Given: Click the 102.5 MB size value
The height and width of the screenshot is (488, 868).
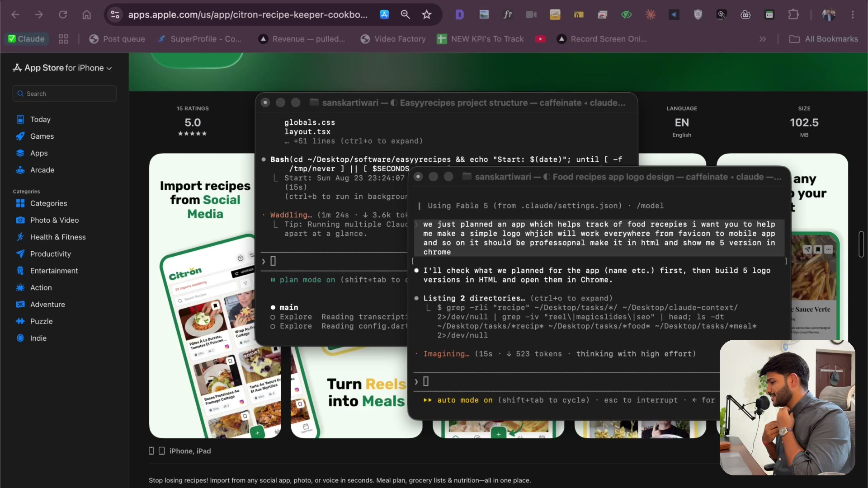Looking at the screenshot, I should [x=804, y=122].
